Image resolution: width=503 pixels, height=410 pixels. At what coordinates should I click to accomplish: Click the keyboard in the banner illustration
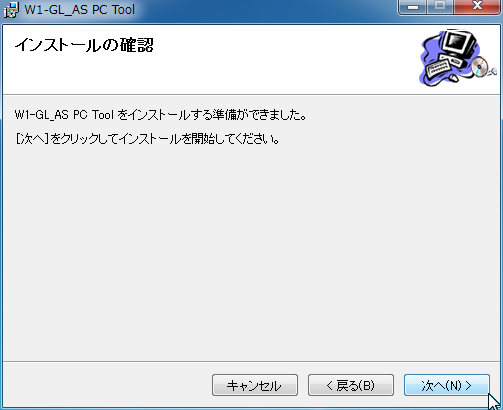pyautogui.click(x=437, y=69)
